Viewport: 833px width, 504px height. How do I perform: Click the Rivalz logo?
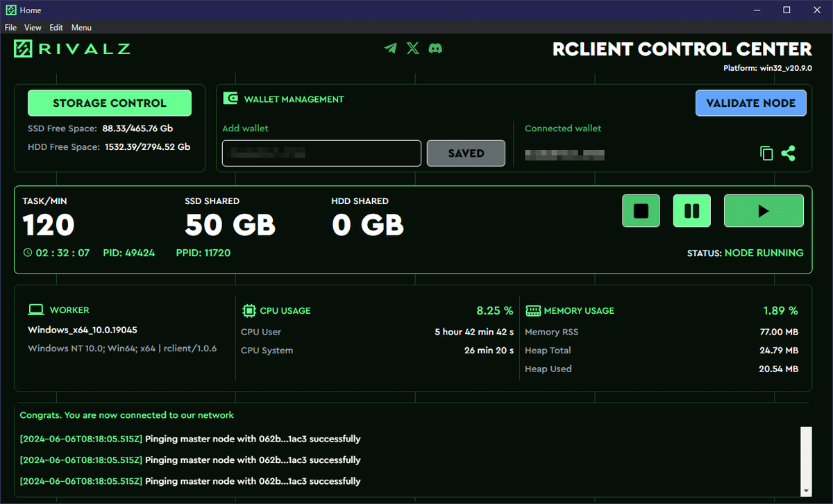click(71, 49)
